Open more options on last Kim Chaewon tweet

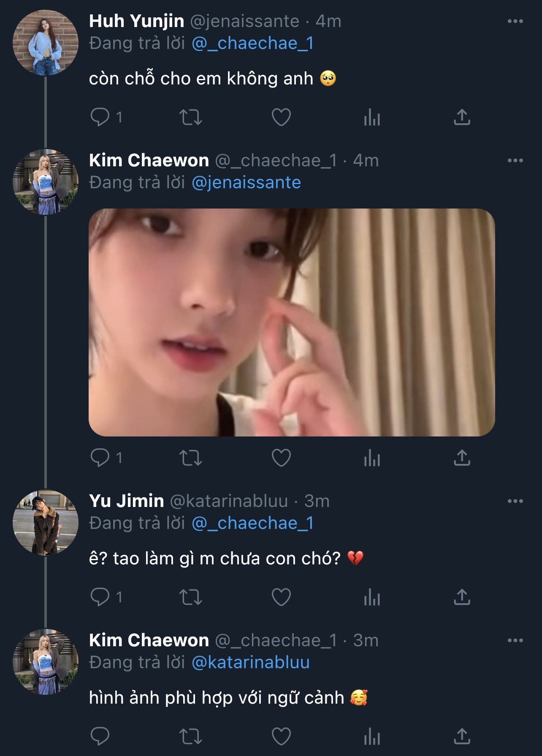pyautogui.click(x=515, y=640)
